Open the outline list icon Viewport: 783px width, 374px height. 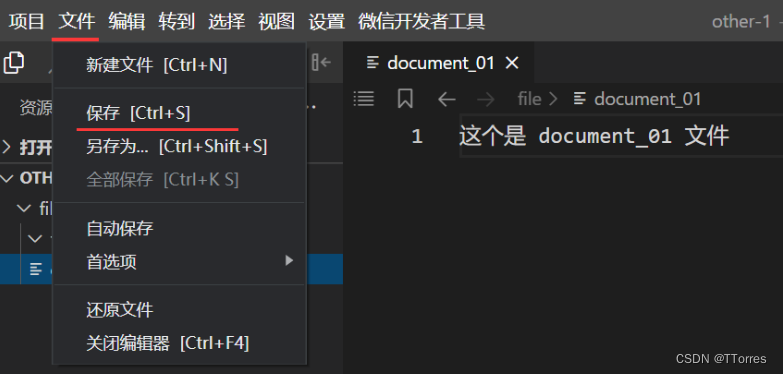[x=364, y=98]
